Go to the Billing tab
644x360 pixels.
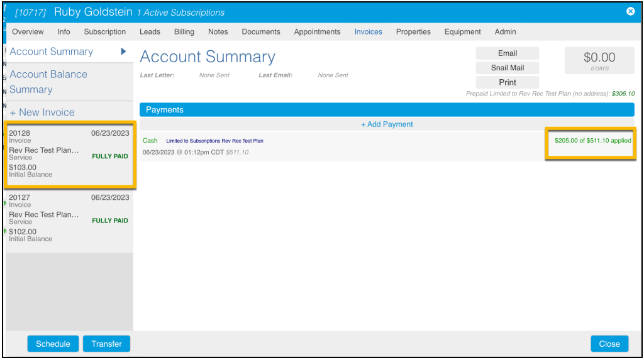point(184,31)
